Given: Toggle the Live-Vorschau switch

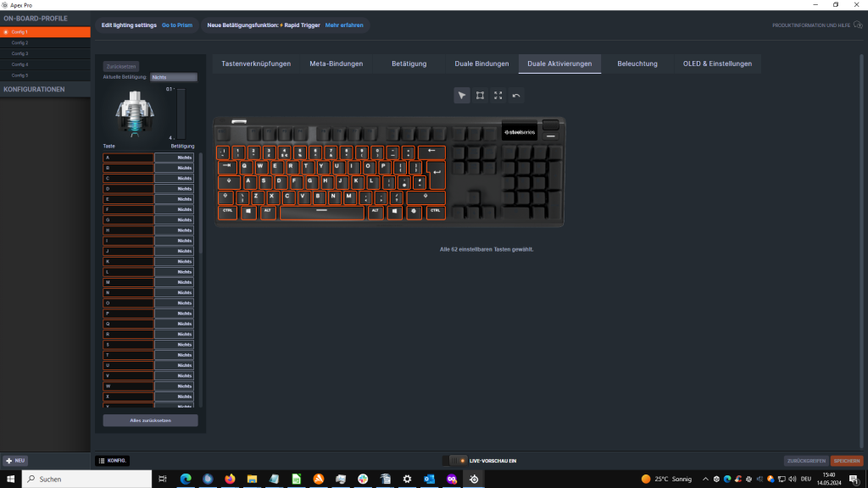Looking at the screenshot, I should [454, 461].
